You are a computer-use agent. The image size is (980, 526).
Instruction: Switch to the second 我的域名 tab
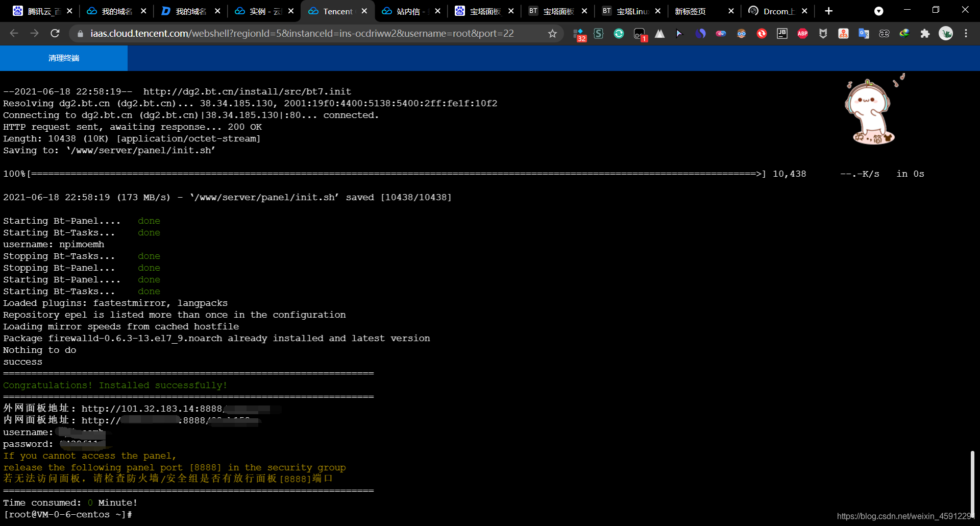[190, 11]
